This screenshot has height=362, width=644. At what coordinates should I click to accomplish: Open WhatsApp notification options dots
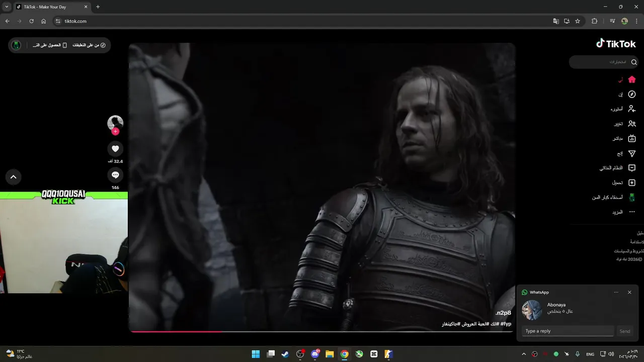[616, 292]
